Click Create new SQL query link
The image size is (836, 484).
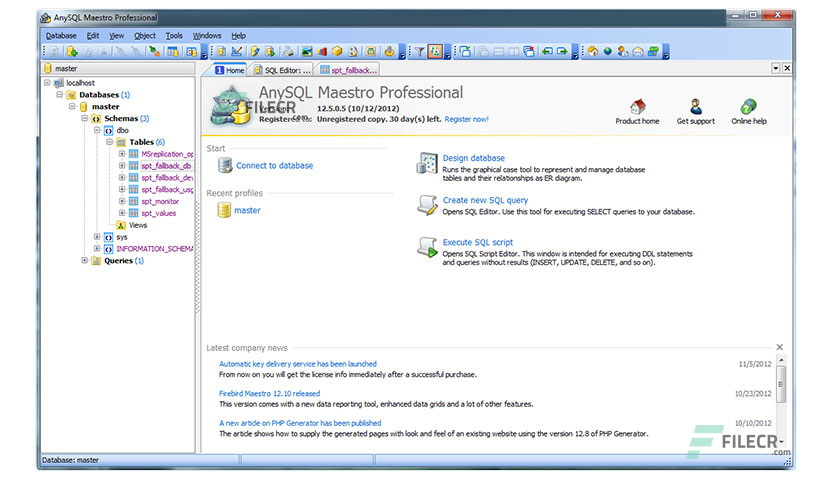tap(485, 200)
